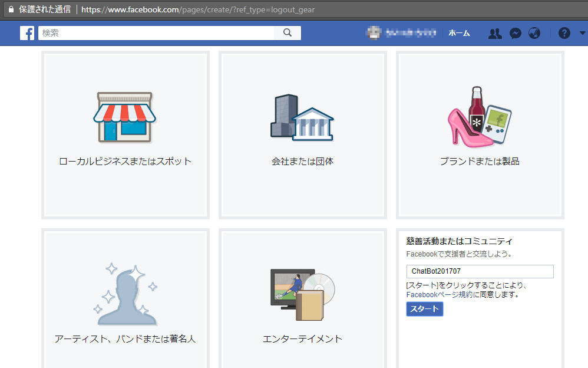Choose ローカルビジネスまたはスポット category label

pyautogui.click(x=125, y=162)
